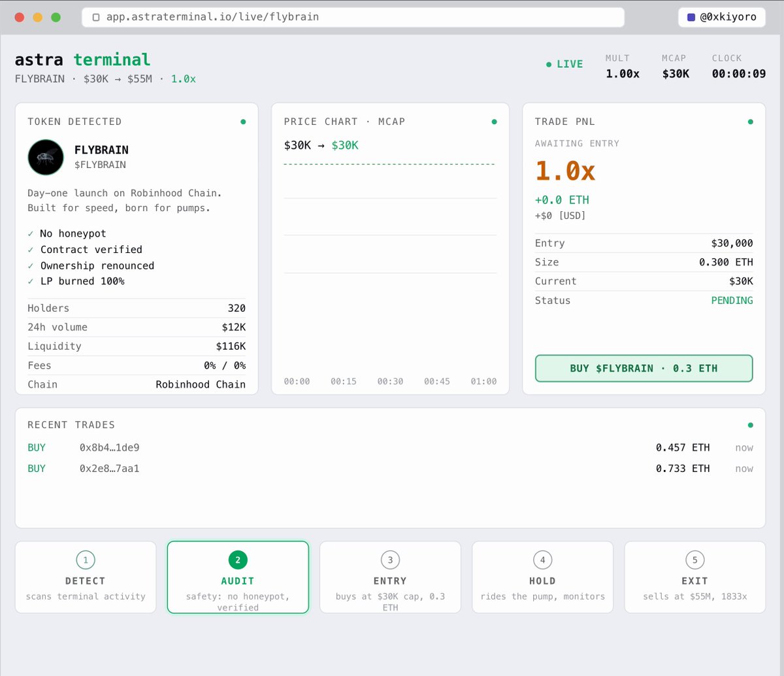The image size is (784, 676).
Task: Click the Contract verified checkmark
Action: pos(31,250)
